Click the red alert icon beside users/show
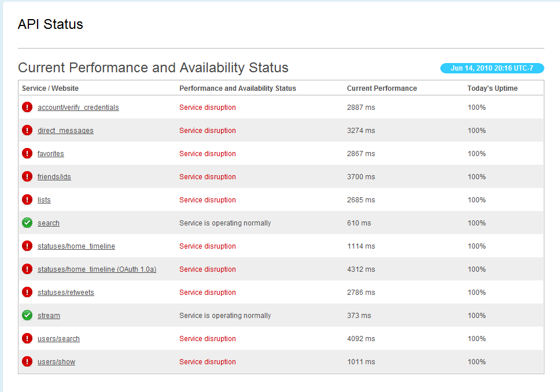 [27, 361]
